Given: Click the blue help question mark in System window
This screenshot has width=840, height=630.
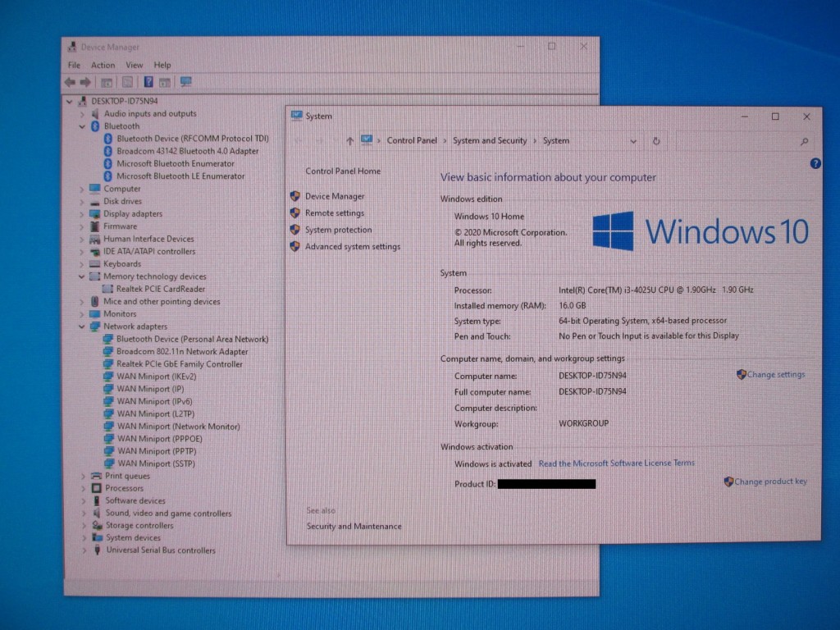Looking at the screenshot, I should [x=815, y=163].
